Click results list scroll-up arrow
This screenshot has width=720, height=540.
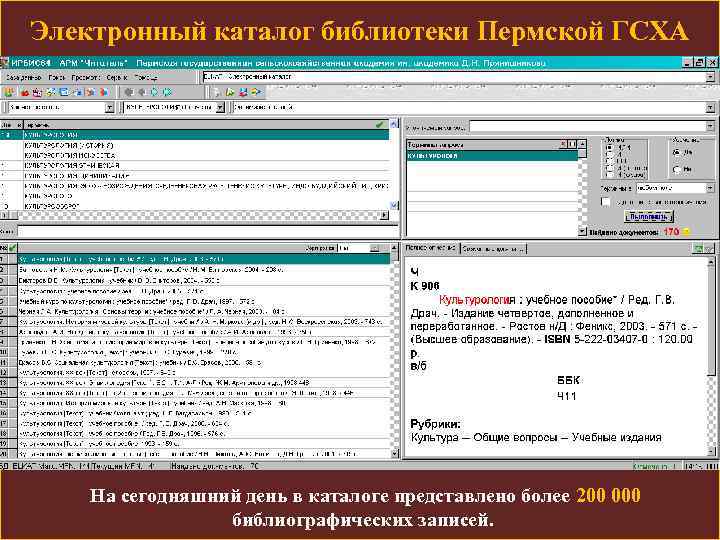tap(394, 248)
